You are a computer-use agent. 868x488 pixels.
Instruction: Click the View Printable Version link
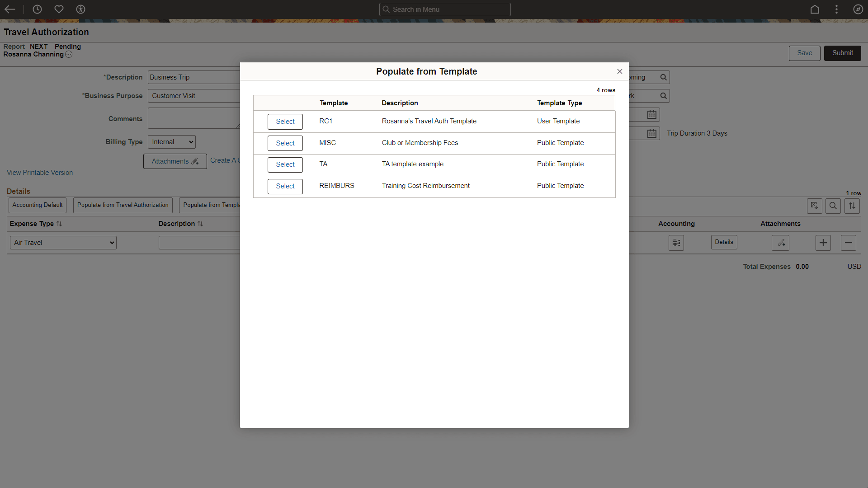coord(40,173)
